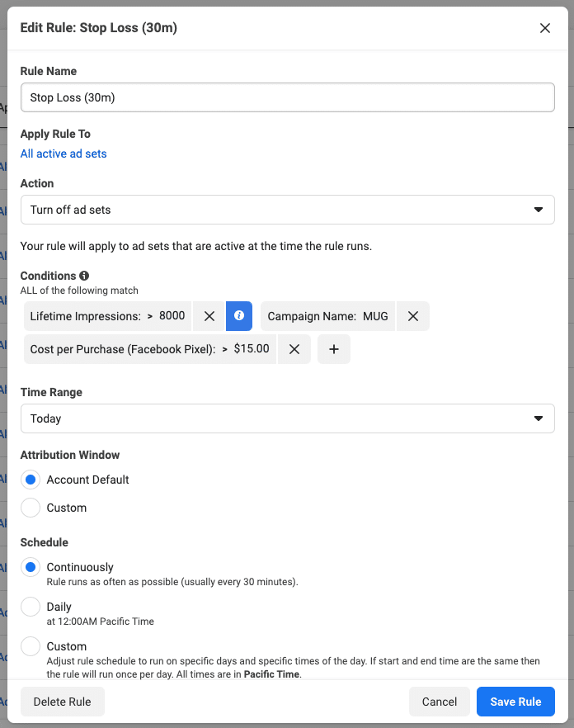Open the Action dropdown
The height and width of the screenshot is (728, 574).
click(287, 210)
